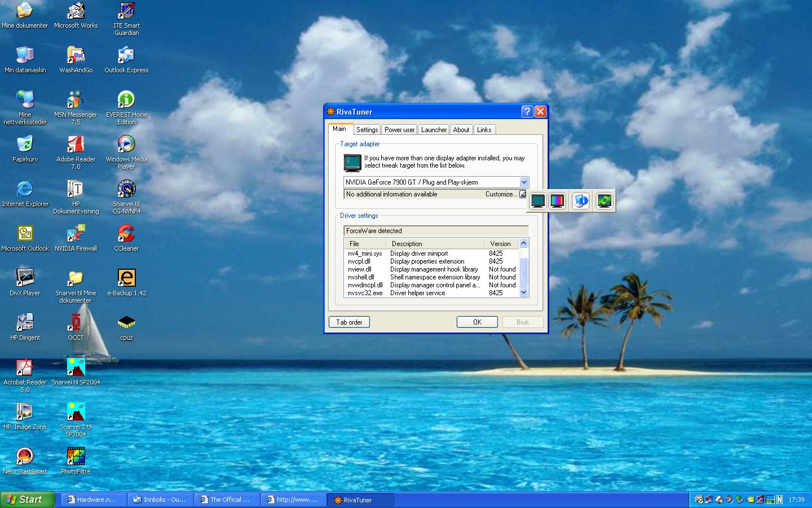The image size is (812, 508).
Task: Select the Outlook Express desktop icon
Action: pyautogui.click(x=126, y=60)
